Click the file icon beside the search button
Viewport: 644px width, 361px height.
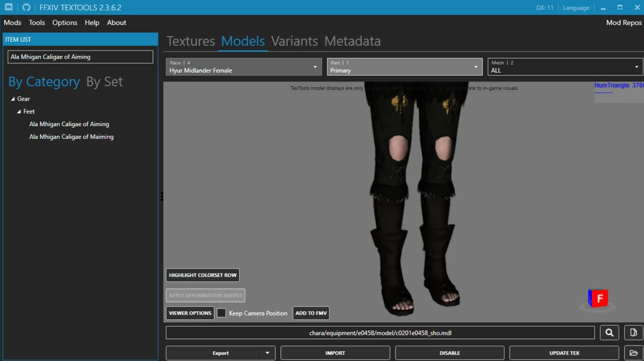(633, 333)
